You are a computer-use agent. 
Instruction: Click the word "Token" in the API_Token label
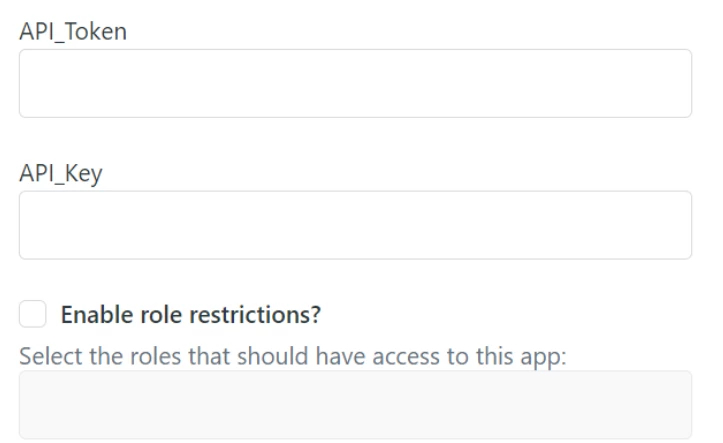(96, 32)
